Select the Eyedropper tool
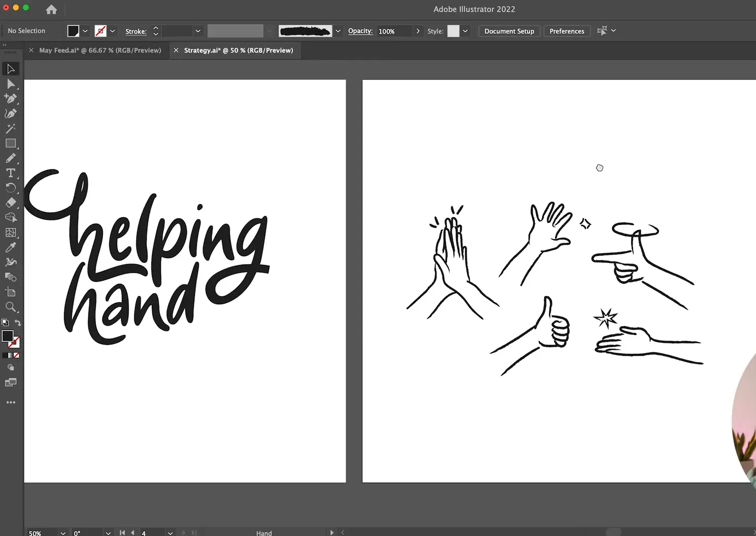Image resolution: width=756 pixels, height=536 pixels. click(x=11, y=247)
